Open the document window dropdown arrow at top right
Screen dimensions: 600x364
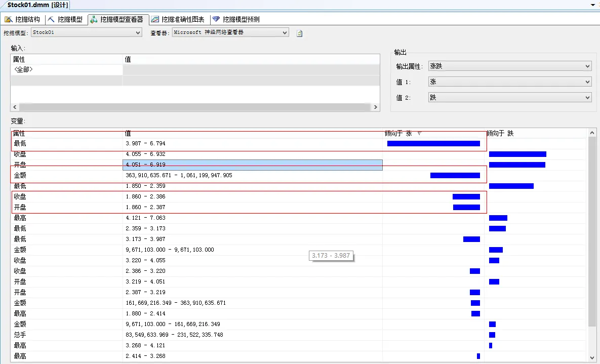click(592, 5)
